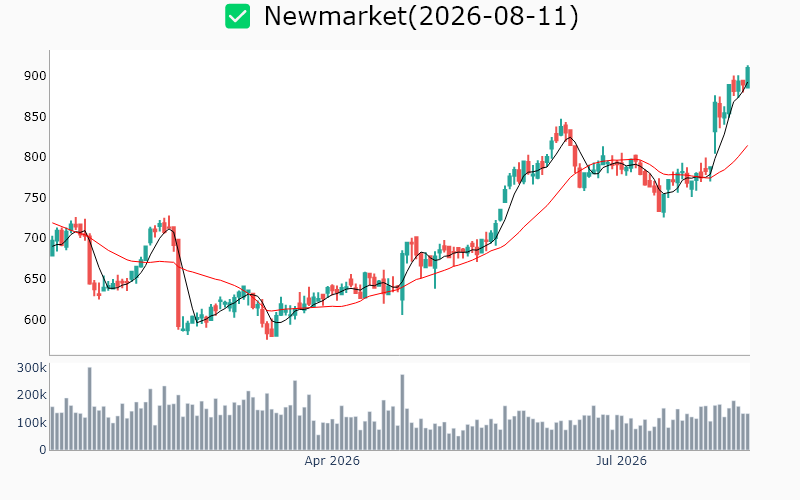Click the 600 price axis label

pos(35,320)
